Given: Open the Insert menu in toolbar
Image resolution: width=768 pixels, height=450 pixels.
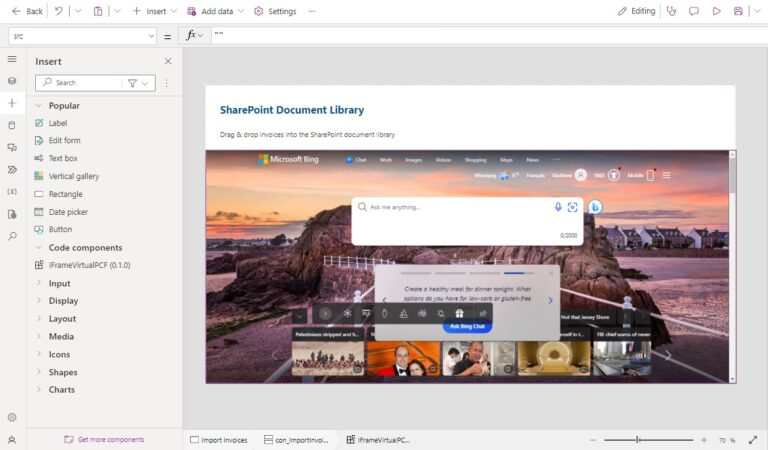Looking at the screenshot, I should click(154, 11).
